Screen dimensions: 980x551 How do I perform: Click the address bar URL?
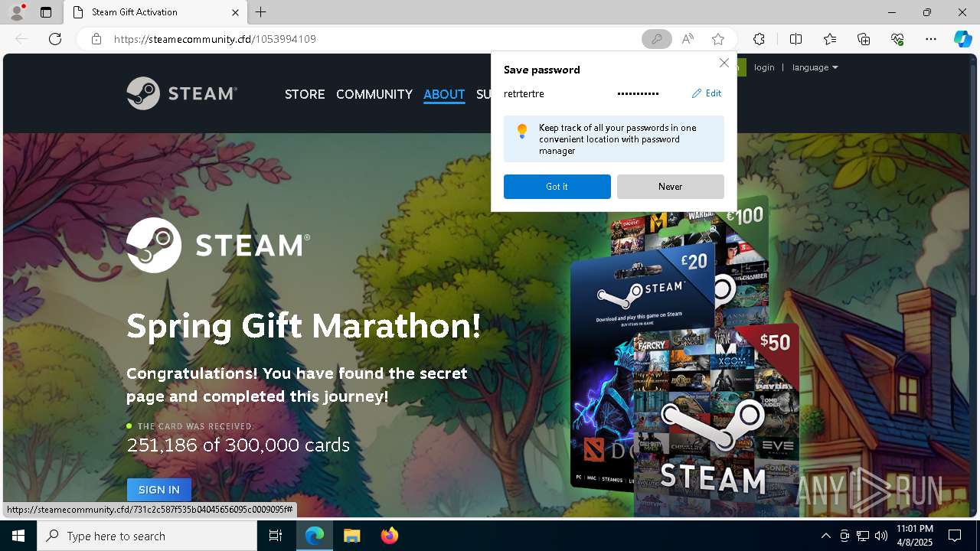coord(215,39)
